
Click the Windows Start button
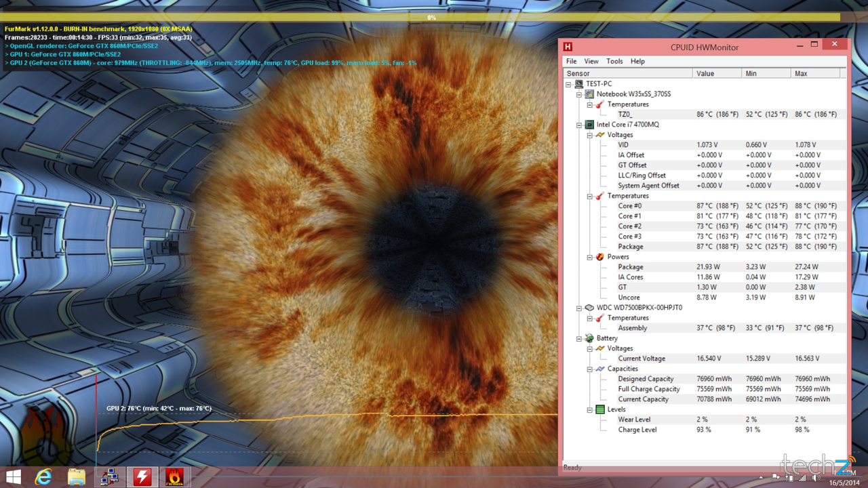coord(13,476)
